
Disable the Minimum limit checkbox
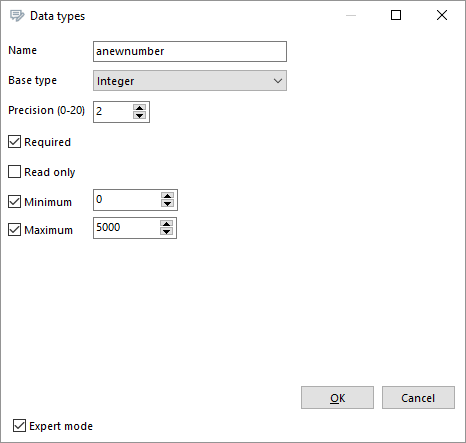pos(14,202)
